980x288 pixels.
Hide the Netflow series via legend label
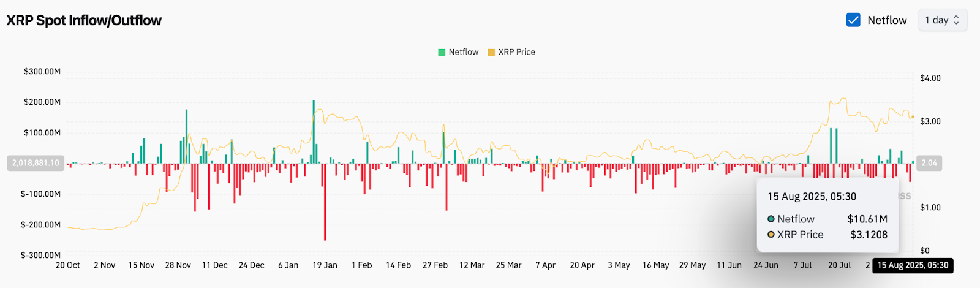click(463, 52)
